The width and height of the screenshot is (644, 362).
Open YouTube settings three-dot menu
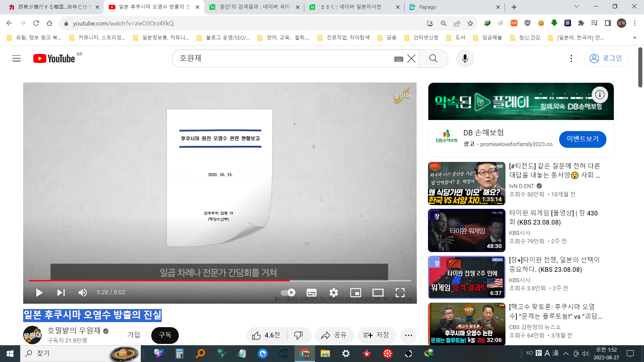coord(571,59)
